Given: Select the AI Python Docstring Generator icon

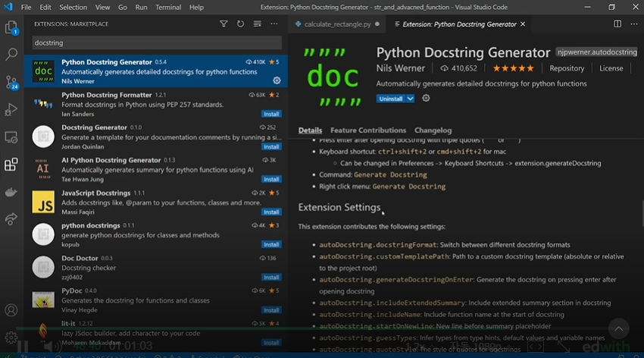Looking at the screenshot, I should point(43,169).
